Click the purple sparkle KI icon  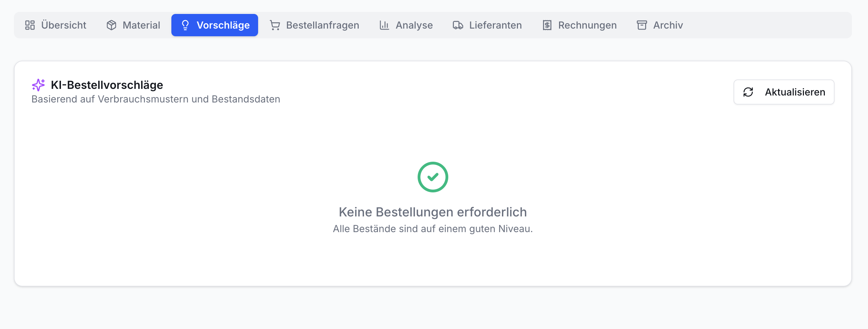38,85
